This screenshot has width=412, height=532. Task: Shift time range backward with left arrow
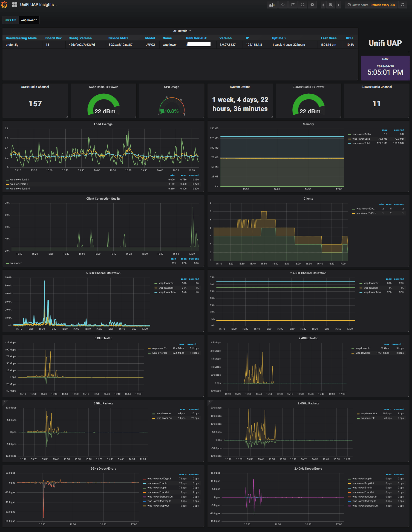pos(323,5)
